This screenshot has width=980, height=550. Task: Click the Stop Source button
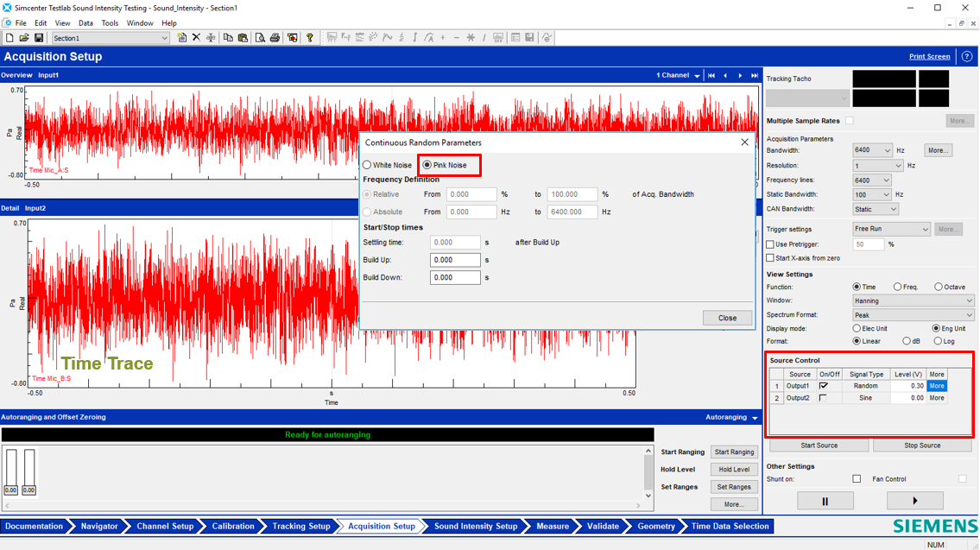tap(922, 446)
